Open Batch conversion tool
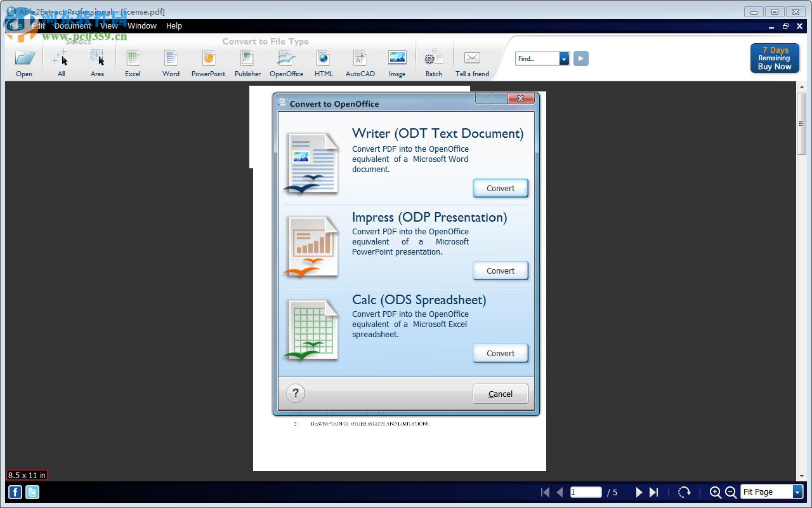 [x=434, y=58]
